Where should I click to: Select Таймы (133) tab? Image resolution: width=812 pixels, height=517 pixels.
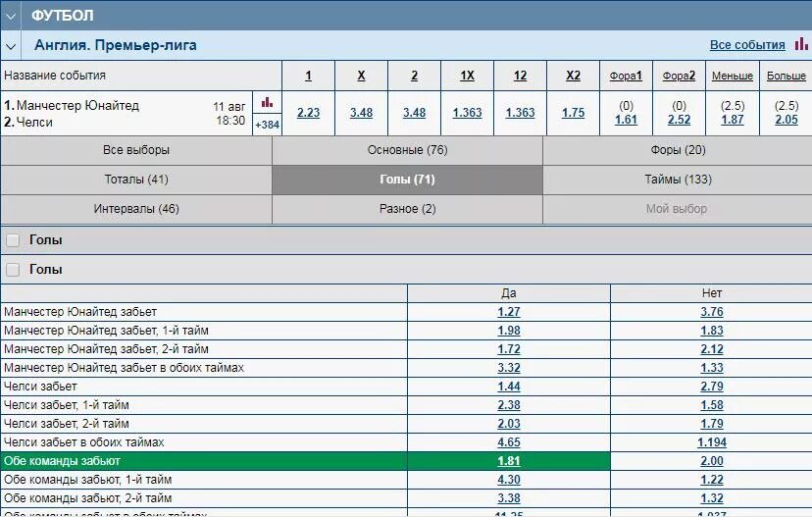(678, 180)
